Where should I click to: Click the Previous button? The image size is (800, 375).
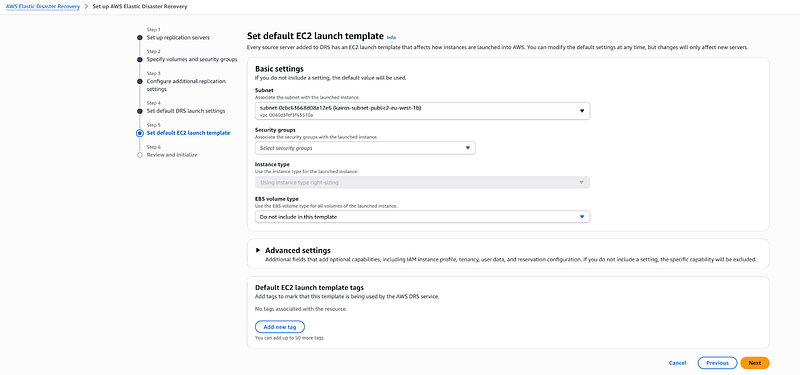tap(717, 363)
